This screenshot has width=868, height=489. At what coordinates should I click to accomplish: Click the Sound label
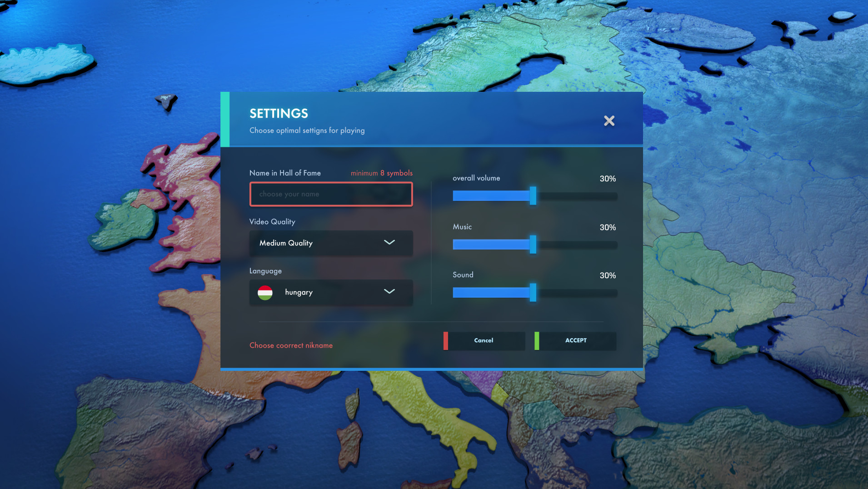[463, 274]
